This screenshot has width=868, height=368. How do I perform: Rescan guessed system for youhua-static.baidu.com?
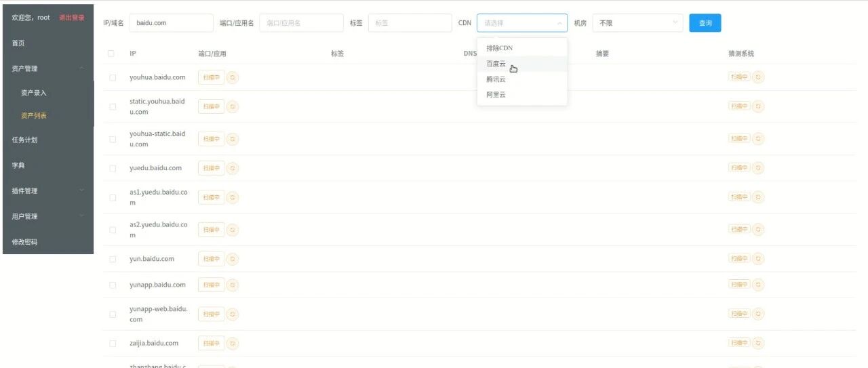[758, 138]
